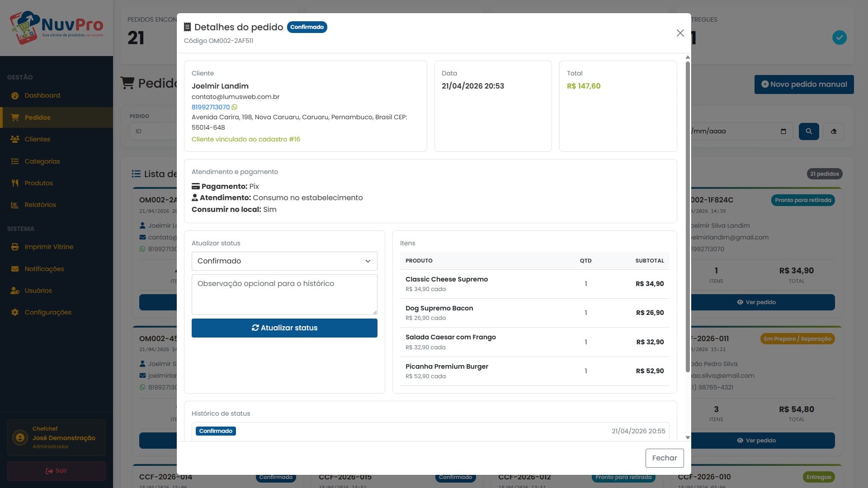Click the Atualizar status button

click(284, 328)
